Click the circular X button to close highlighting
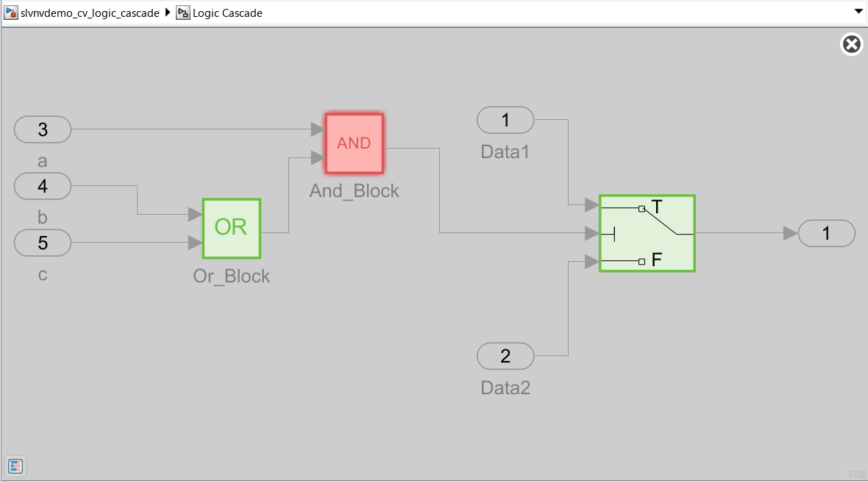 [x=851, y=44]
